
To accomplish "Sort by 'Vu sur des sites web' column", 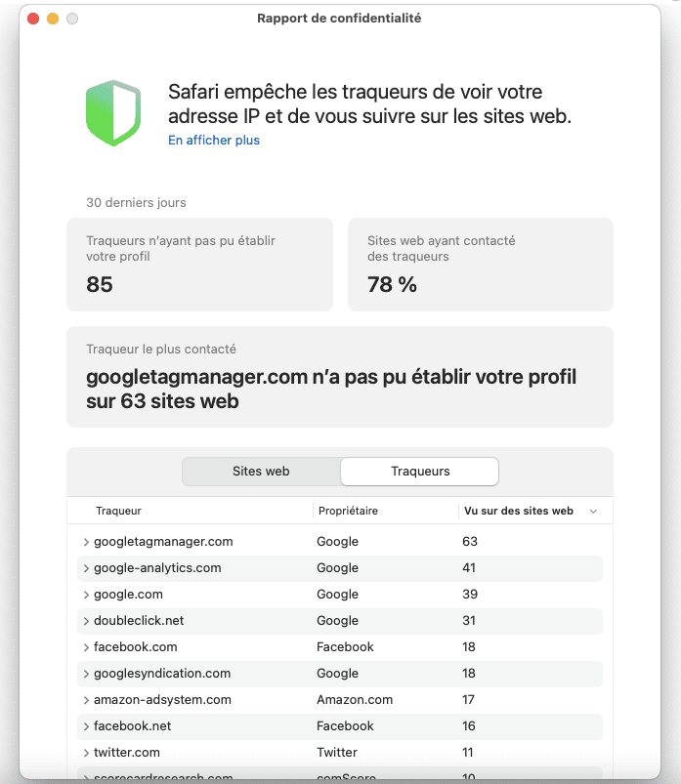I will (519, 511).
